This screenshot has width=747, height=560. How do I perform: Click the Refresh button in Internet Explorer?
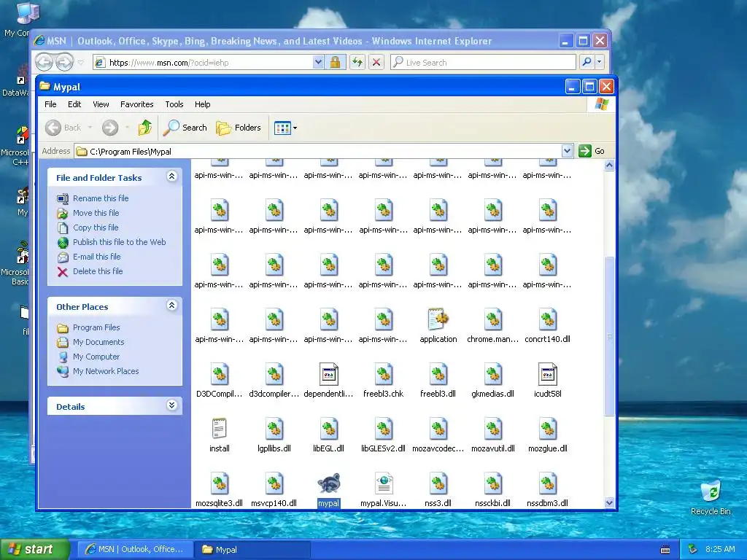[x=357, y=62]
